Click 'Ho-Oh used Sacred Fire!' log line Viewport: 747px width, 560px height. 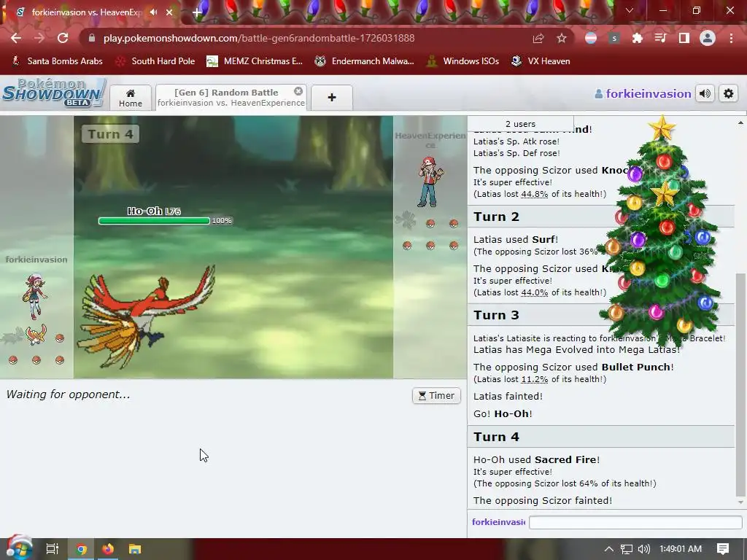(536, 460)
